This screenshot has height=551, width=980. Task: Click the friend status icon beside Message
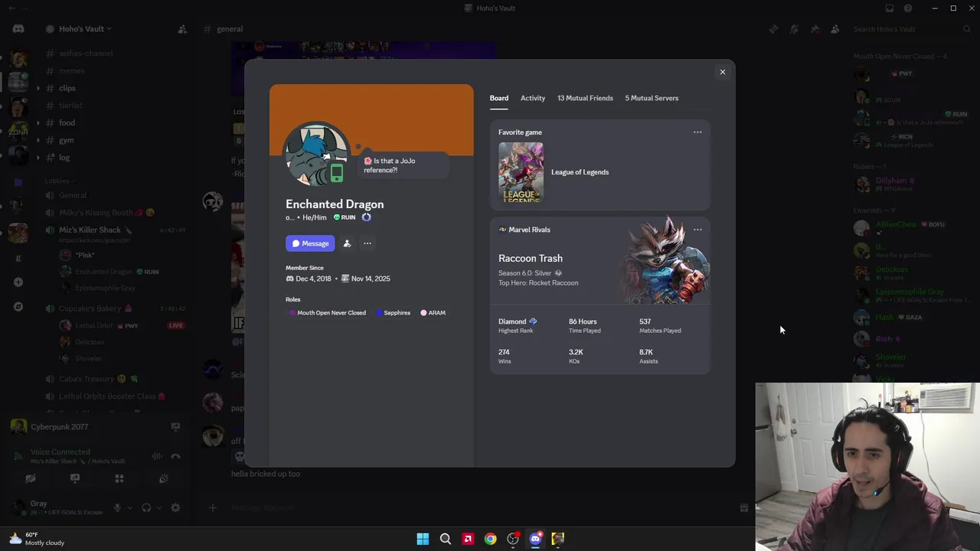pos(347,243)
